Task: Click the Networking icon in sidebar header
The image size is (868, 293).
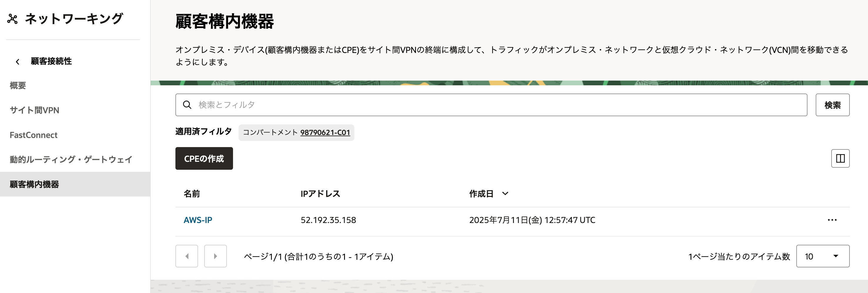Action: coord(12,19)
